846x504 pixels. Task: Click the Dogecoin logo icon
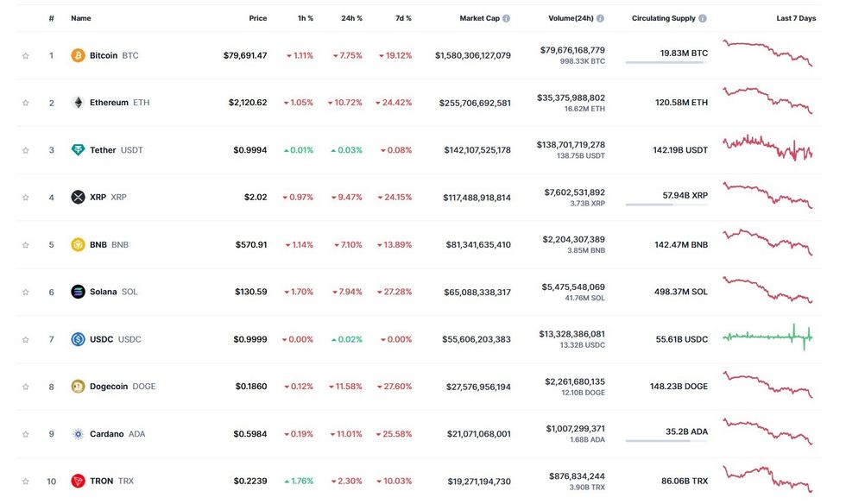pyautogui.click(x=78, y=387)
